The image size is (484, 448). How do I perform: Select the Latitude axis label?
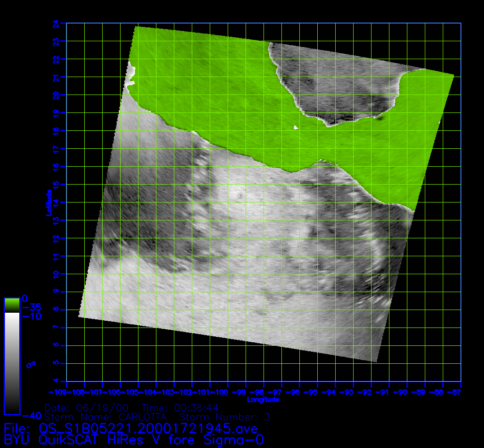[x=48, y=202]
